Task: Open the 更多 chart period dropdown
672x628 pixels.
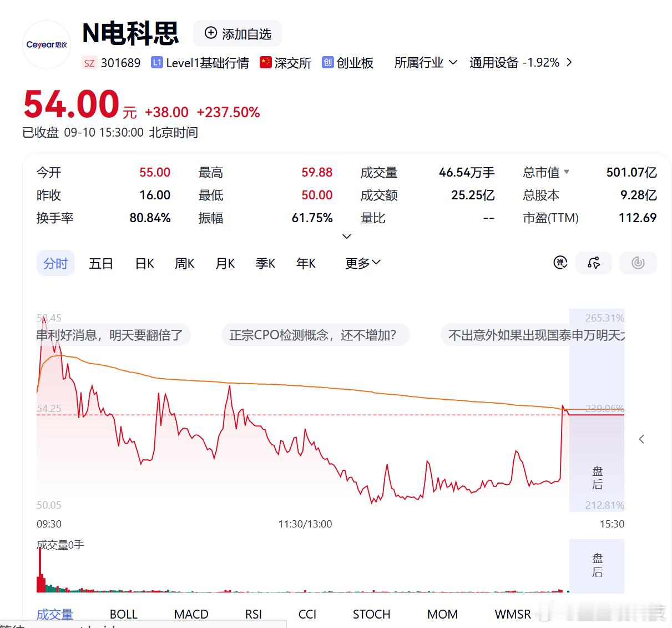Action: (x=363, y=263)
